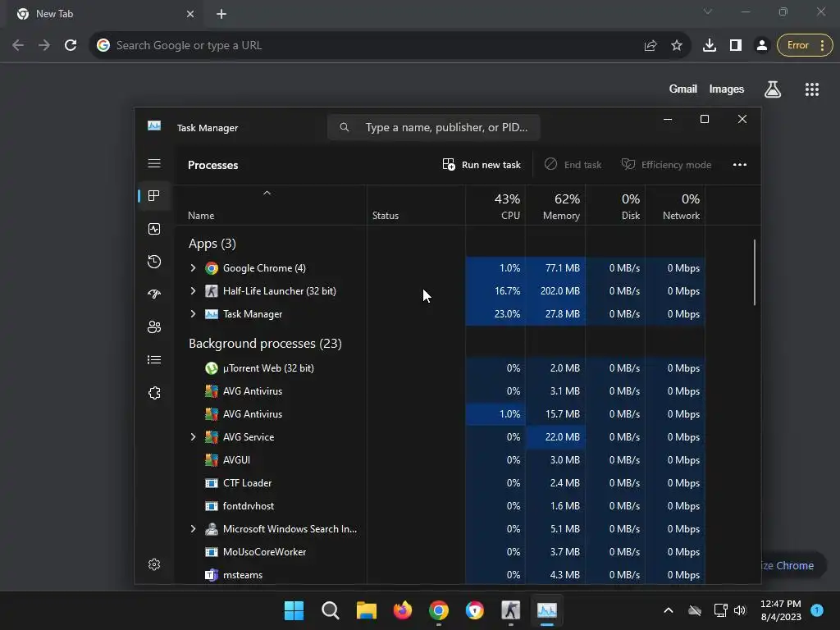Click the msteams process icon

[212, 575]
